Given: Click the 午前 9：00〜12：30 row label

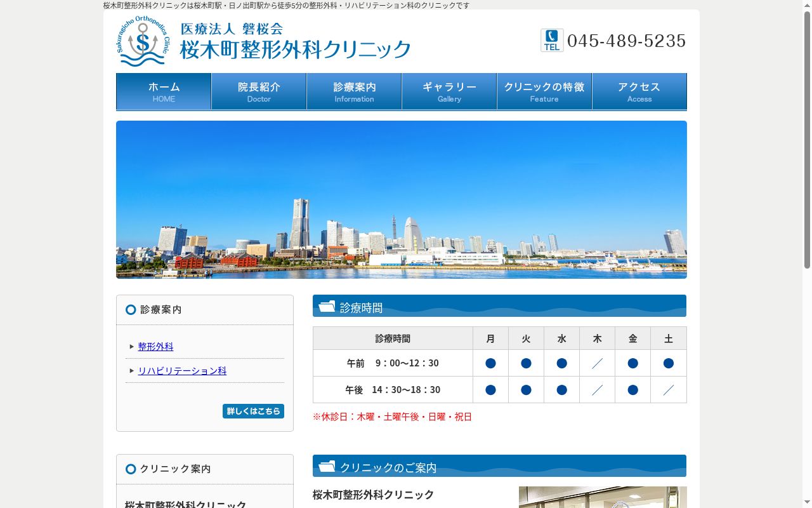Looking at the screenshot, I should click(x=393, y=363).
